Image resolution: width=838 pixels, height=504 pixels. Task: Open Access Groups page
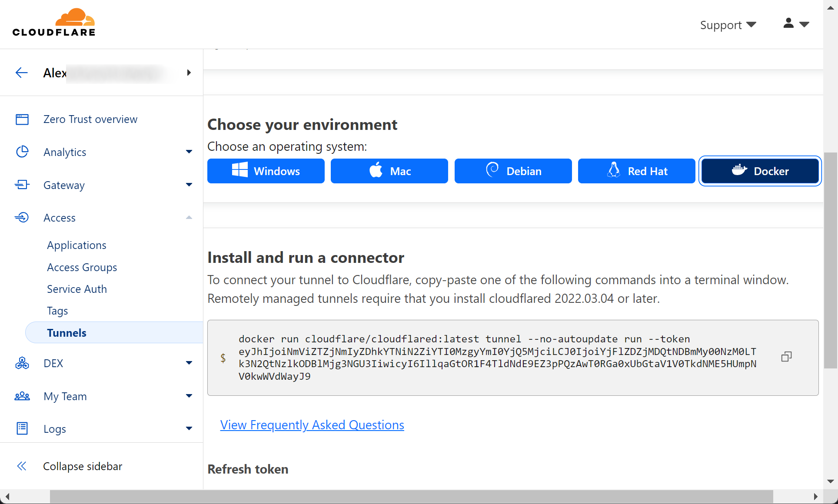(82, 267)
